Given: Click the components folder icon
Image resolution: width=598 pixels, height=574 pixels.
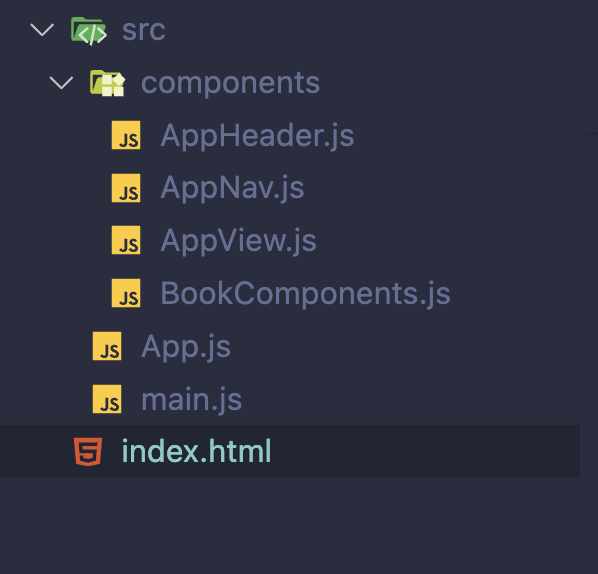Looking at the screenshot, I should tap(108, 83).
